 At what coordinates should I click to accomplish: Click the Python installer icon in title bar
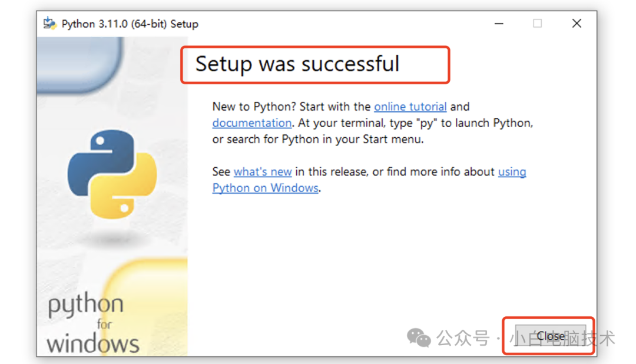50,24
